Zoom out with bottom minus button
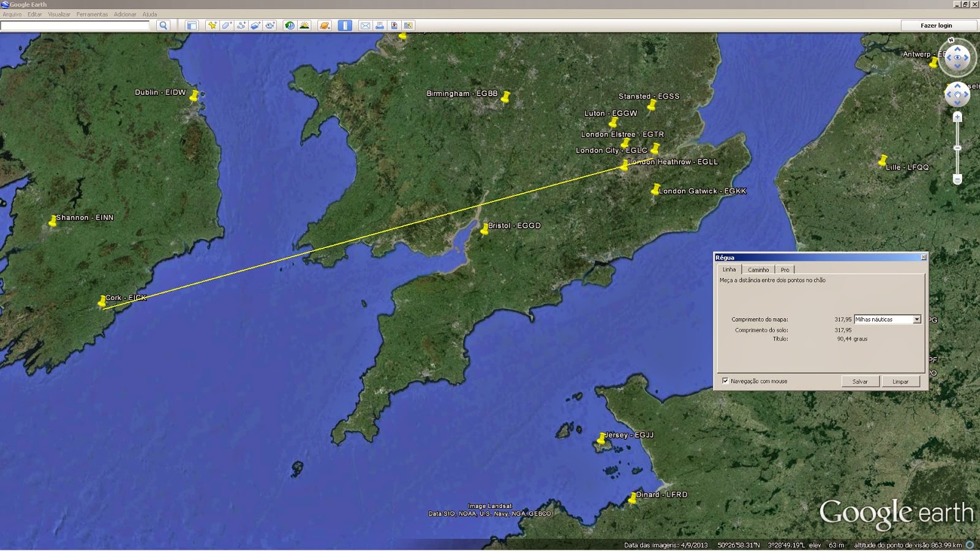The image size is (980, 551). [x=957, y=179]
